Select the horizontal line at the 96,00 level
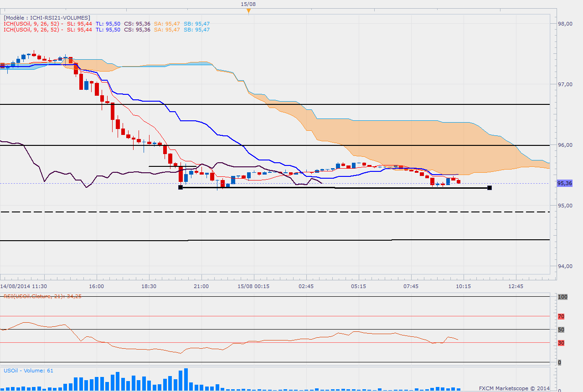Viewport: 583px width, 392px height. pyautogui.click(x=273, y=145)
